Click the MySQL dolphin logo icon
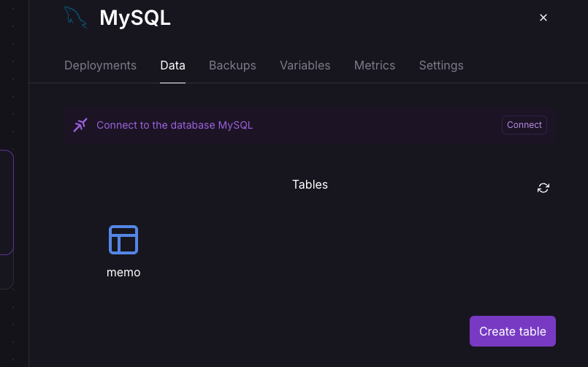 click(x=76, y=18)
